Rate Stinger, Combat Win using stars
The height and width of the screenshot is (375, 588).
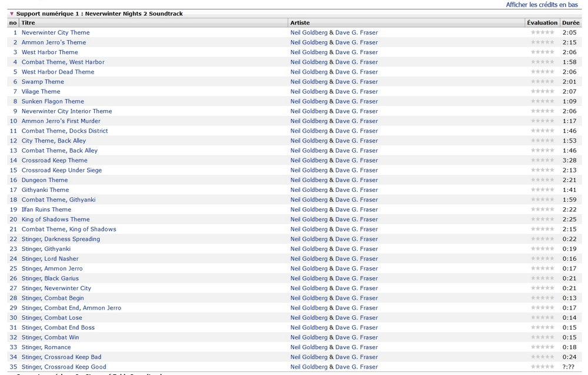pyautogui.click(x=542, y=337)
